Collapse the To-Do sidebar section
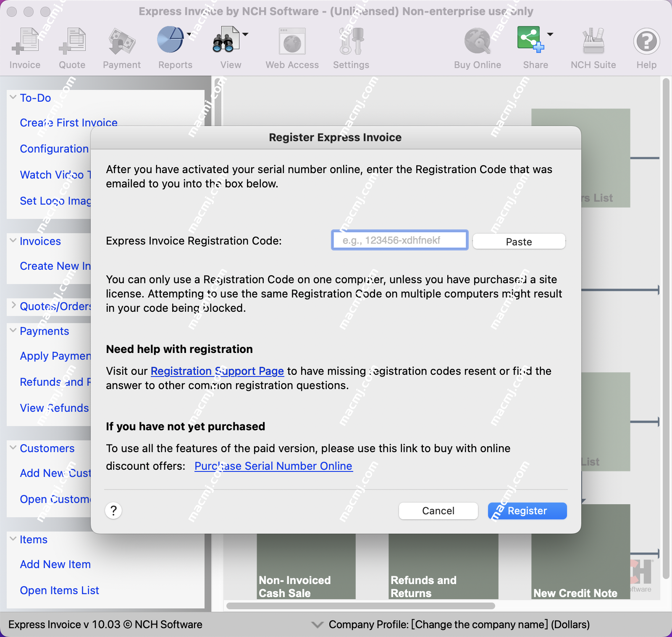672x637 pixels. pos(13,97)
